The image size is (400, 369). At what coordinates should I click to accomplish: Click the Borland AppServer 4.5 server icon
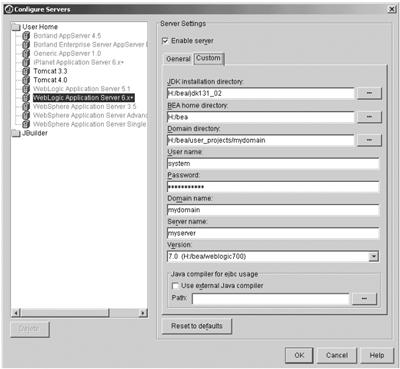pos(26,36)
